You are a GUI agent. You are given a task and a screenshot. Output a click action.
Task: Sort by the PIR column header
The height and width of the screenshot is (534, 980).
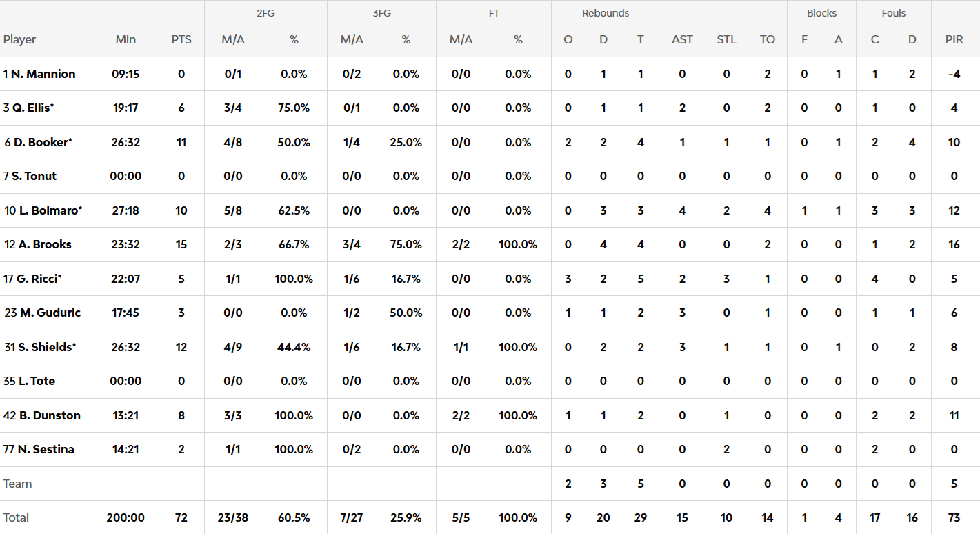(x=954, y=39)
